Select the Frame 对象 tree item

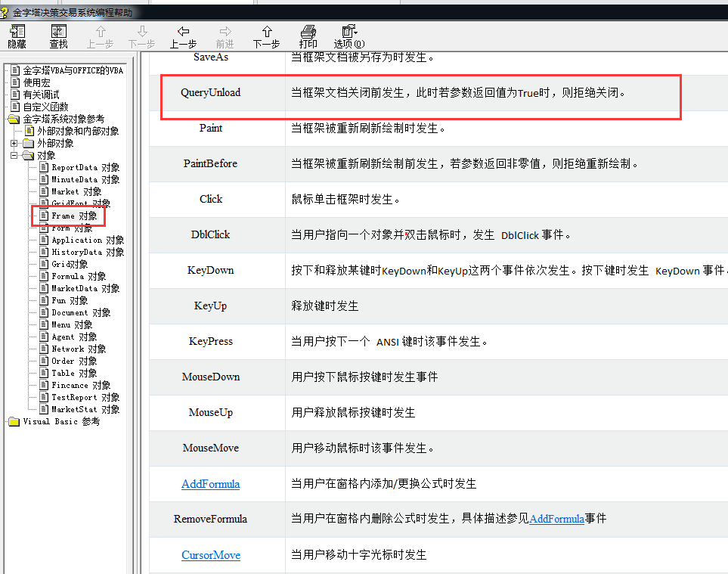[74, 216]
